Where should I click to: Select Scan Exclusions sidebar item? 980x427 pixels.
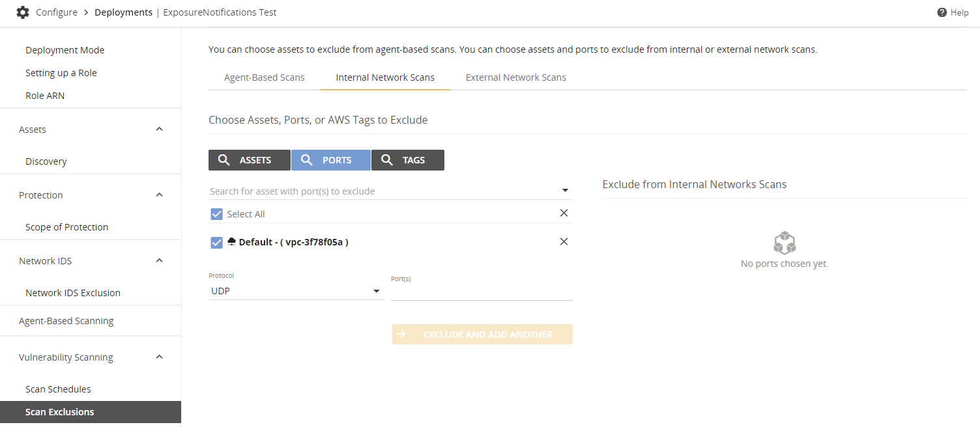tap(91, 412)
